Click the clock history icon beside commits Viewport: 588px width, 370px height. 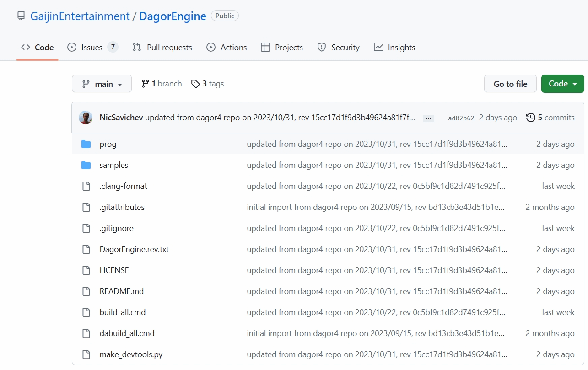point(531,118)
